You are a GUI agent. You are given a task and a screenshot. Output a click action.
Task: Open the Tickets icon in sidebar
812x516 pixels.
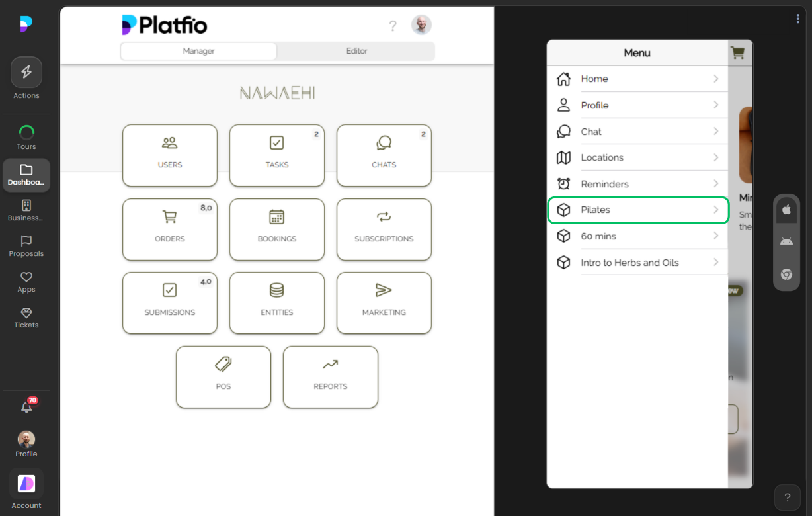26,314
